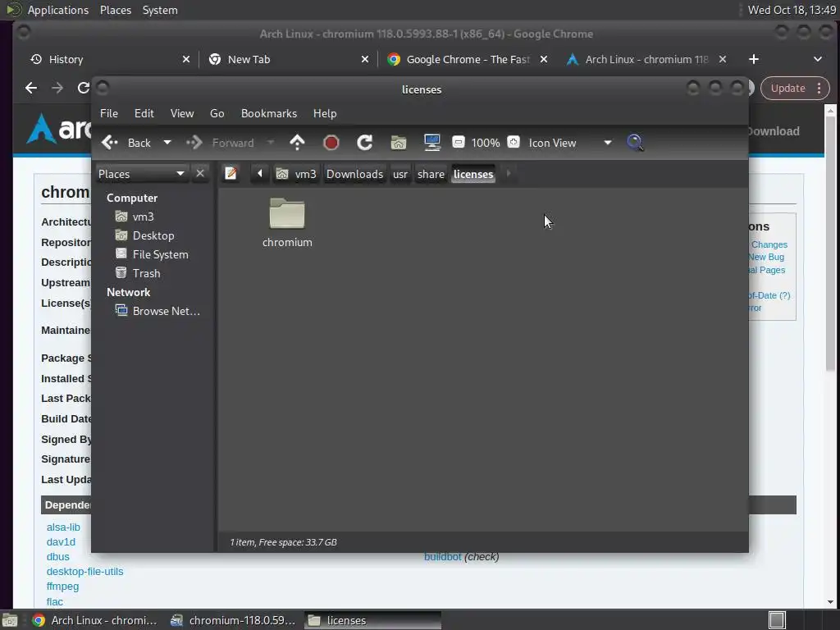Click the 100% zoom level
Viewport: 840px width, 630px height.
486,143
